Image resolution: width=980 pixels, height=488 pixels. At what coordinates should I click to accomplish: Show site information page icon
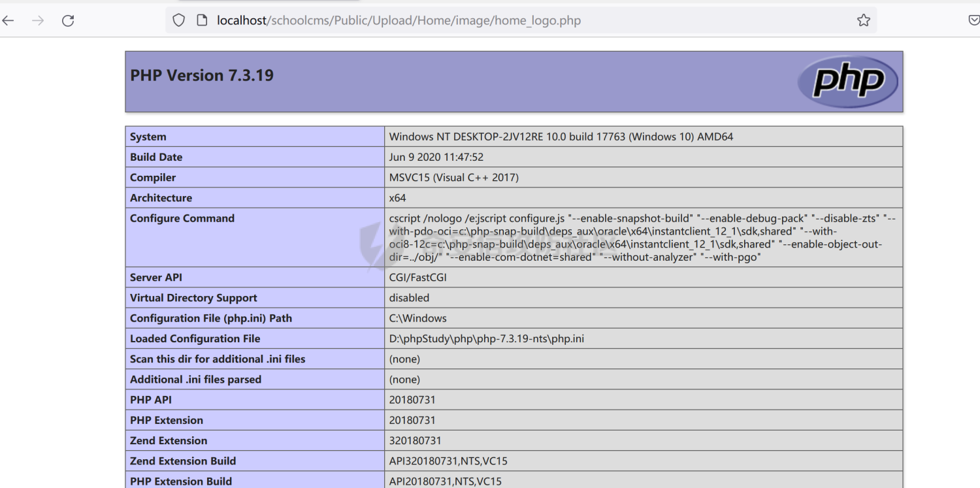pyautogui.click(x=202, y=20)
